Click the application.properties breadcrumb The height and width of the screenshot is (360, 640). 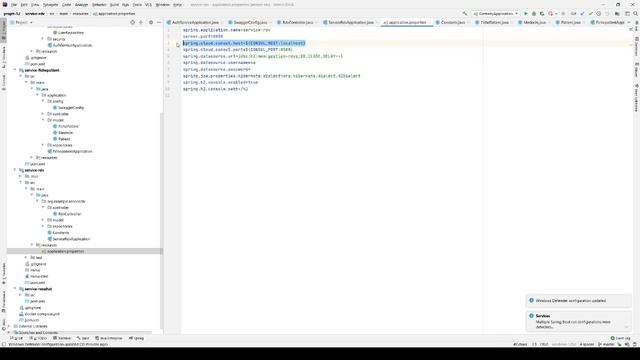114,13
